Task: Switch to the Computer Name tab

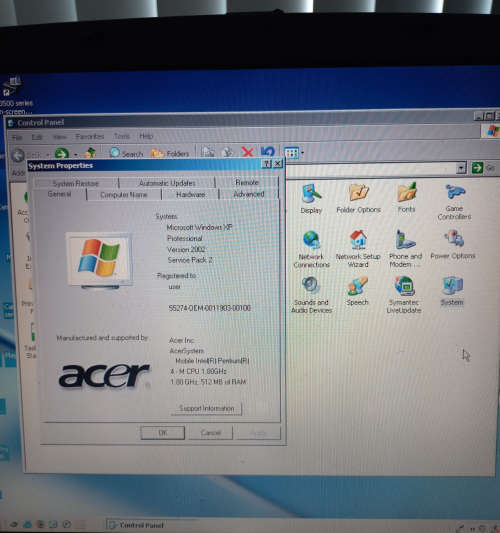Action: coord(124,195)
